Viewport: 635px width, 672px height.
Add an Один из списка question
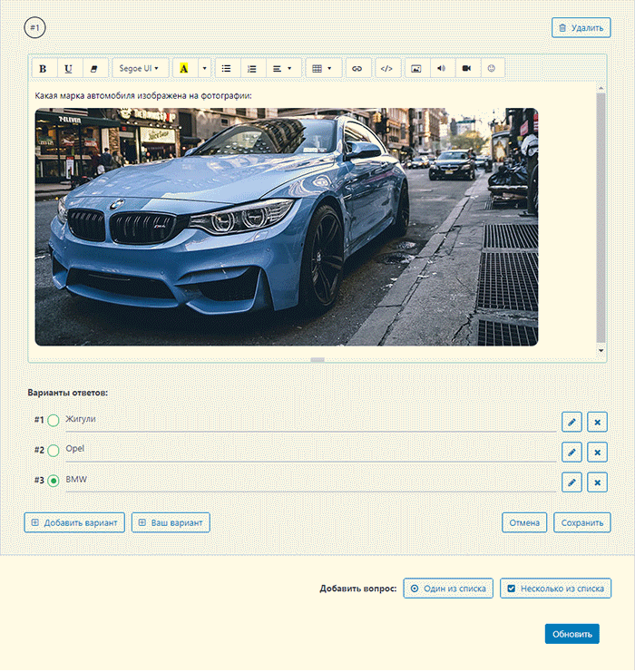pos(448,589)
